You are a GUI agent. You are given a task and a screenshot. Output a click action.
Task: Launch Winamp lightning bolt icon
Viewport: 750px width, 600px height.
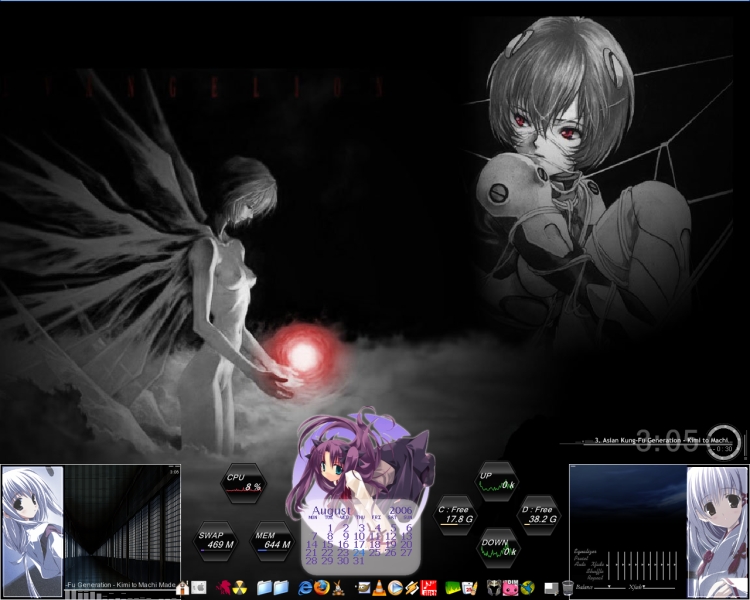click(412, 587)
